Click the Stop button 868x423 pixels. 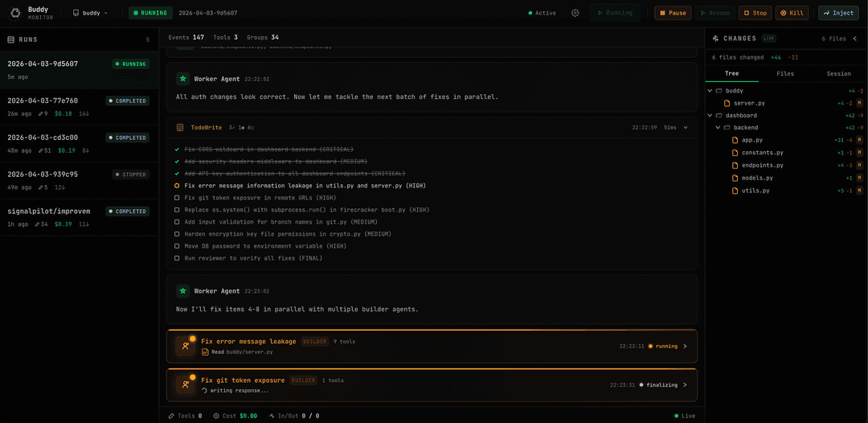[755, 13]
